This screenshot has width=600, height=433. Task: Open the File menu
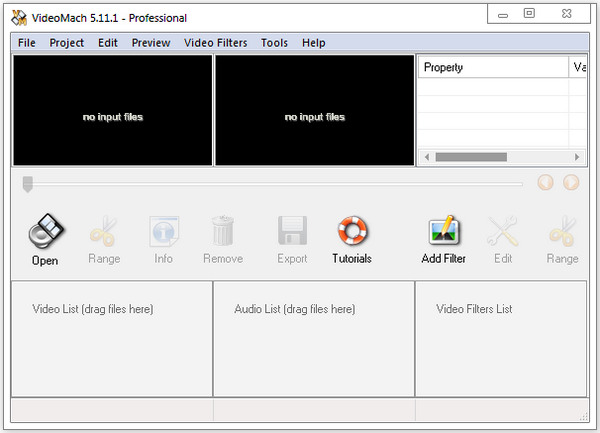coord(26,43)
